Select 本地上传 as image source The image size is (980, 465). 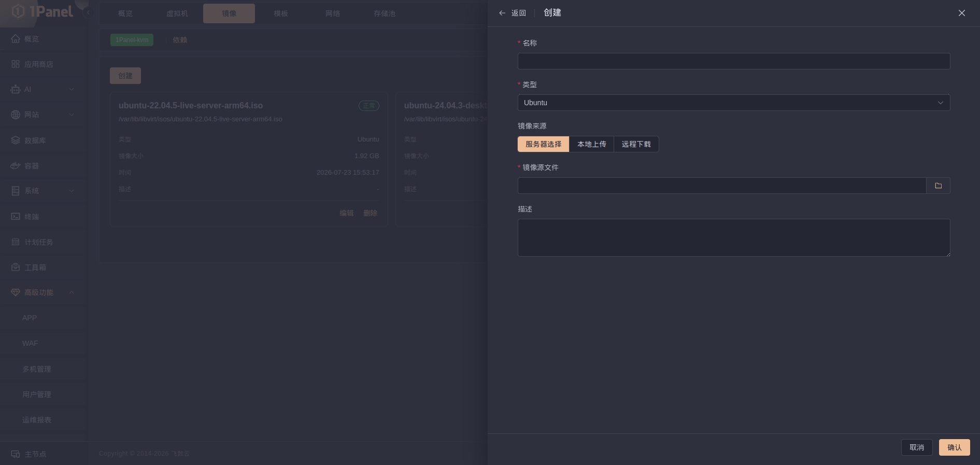click(x=592, y=144)
